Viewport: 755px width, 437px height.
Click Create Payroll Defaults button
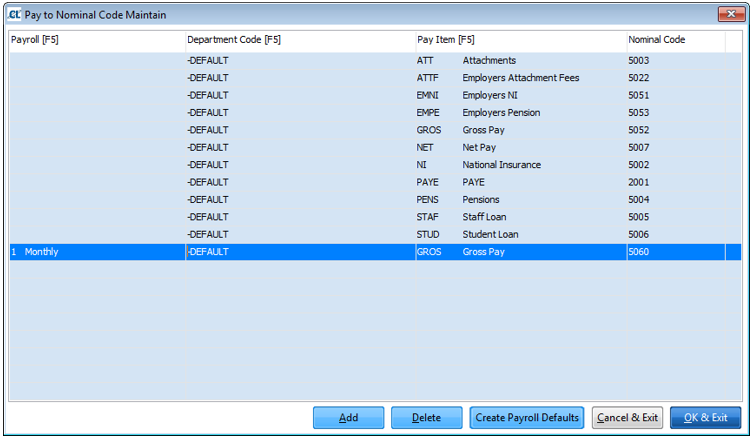pyautogui.click(x=527, y=417)
